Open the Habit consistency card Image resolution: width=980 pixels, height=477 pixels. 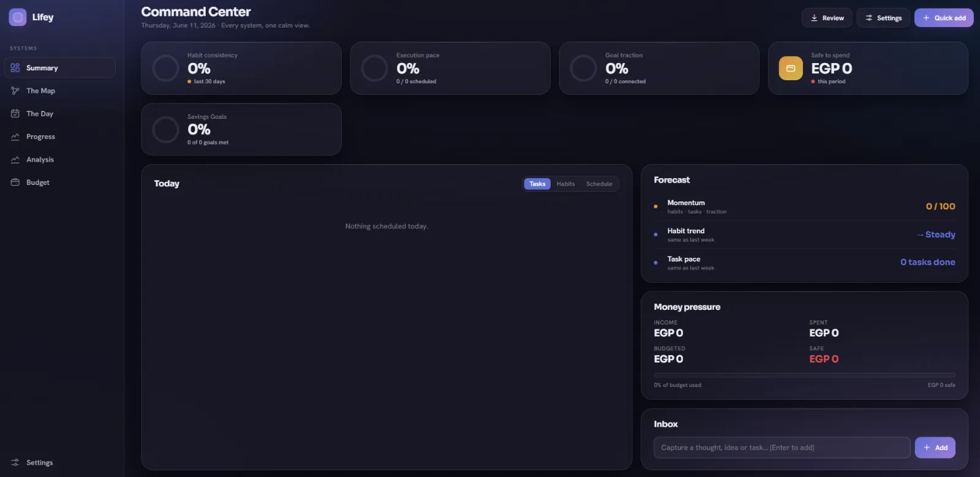(241, 68)
